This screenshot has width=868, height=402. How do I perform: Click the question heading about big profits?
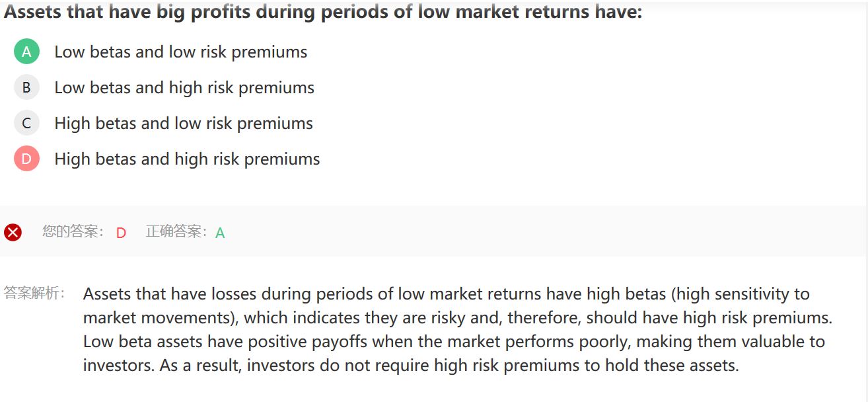point(323,11)
